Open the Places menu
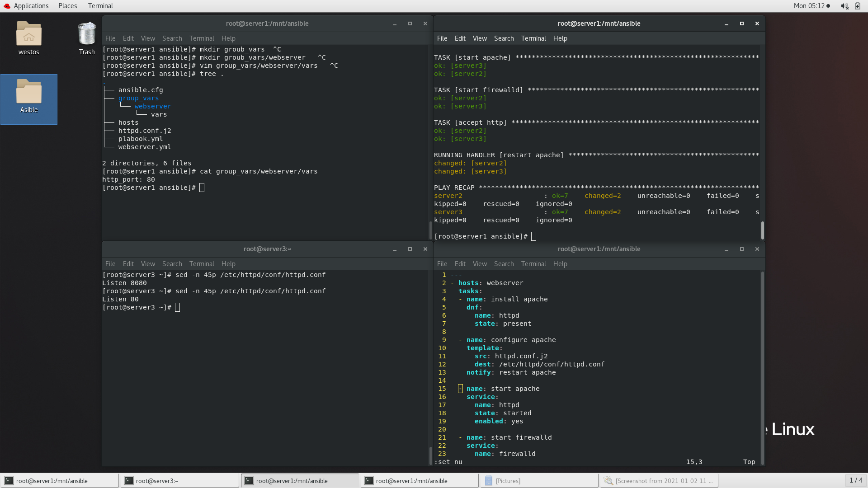 coord(67,6)
